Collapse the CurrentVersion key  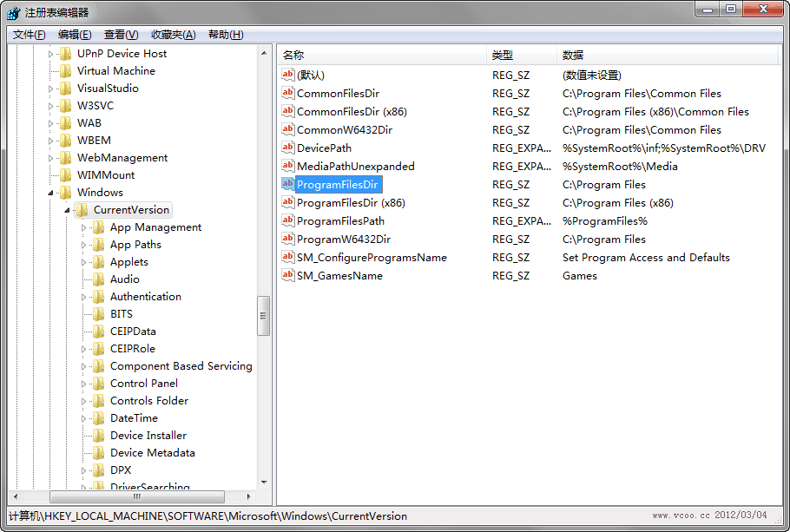67,210
